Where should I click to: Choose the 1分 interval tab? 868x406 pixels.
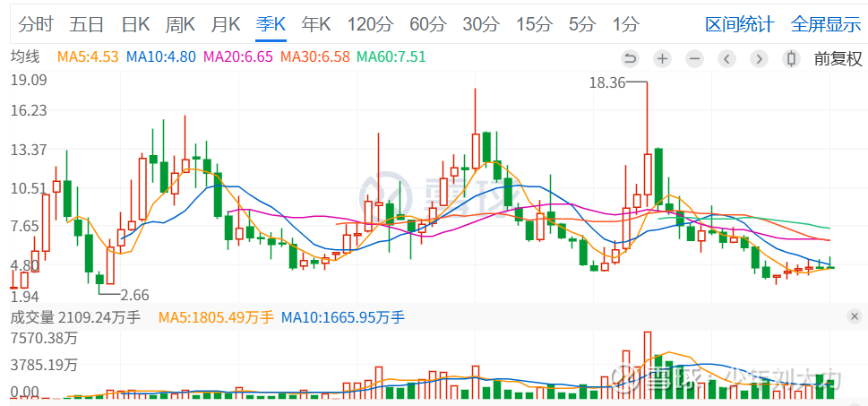coord(626,24)
